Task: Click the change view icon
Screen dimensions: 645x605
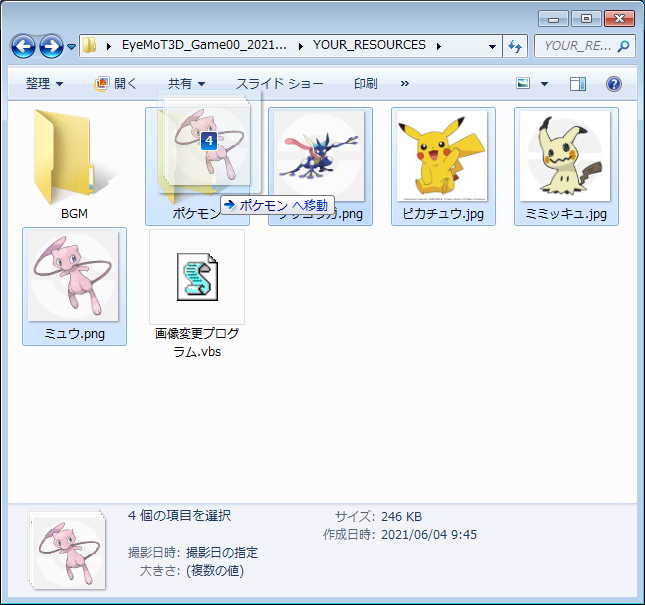Action: 523,84
